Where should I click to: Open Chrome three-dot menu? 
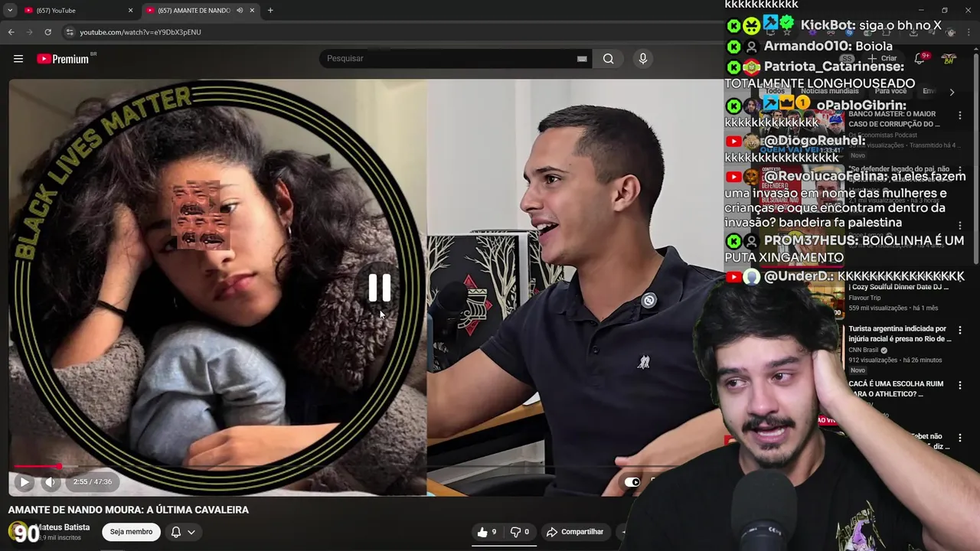click(969, 32)
